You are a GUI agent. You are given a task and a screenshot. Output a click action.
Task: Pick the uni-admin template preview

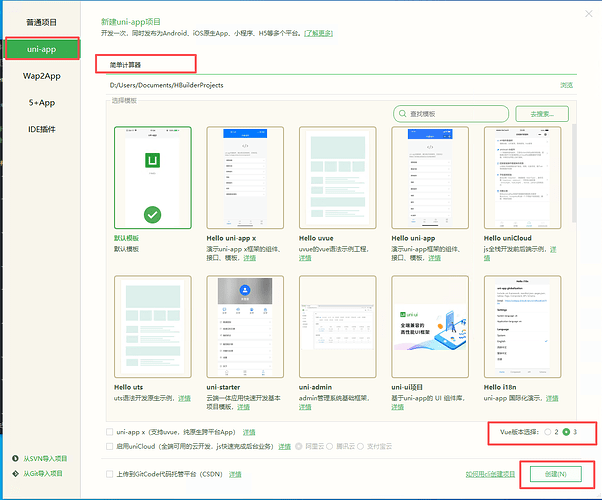[338, 328]
